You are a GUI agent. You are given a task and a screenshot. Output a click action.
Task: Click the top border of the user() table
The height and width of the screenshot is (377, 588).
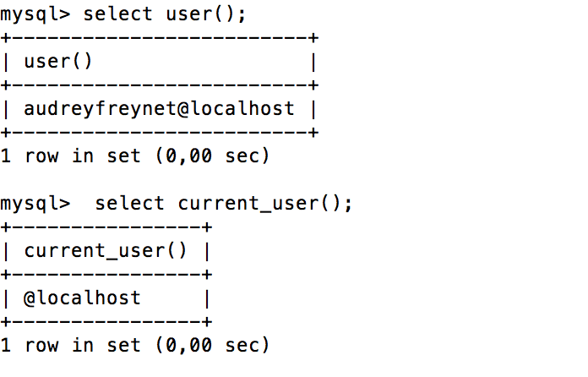[159, 38]
